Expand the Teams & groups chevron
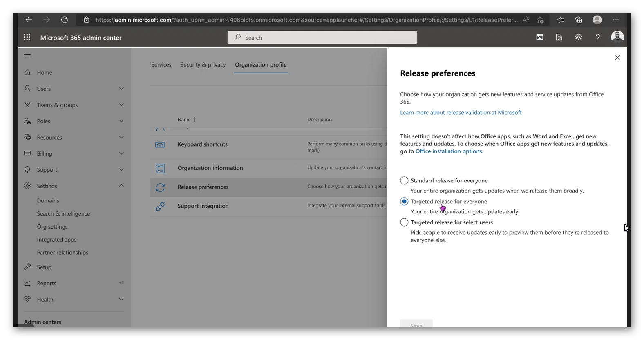The image size is (644, 340). [x=121, y=105]
